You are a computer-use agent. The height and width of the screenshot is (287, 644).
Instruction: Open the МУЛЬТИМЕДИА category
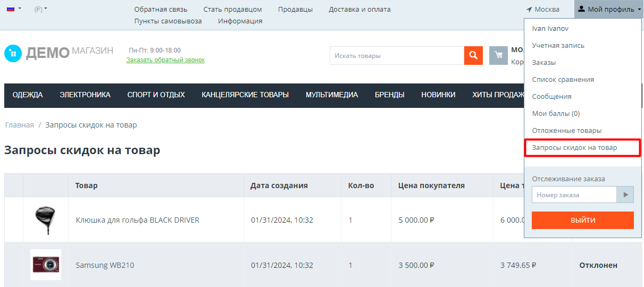332,95
